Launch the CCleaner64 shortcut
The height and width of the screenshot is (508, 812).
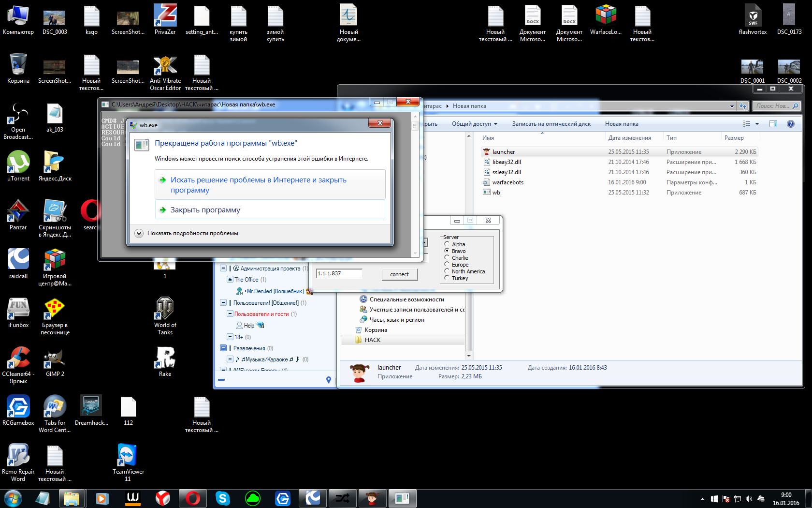point(18,365)
